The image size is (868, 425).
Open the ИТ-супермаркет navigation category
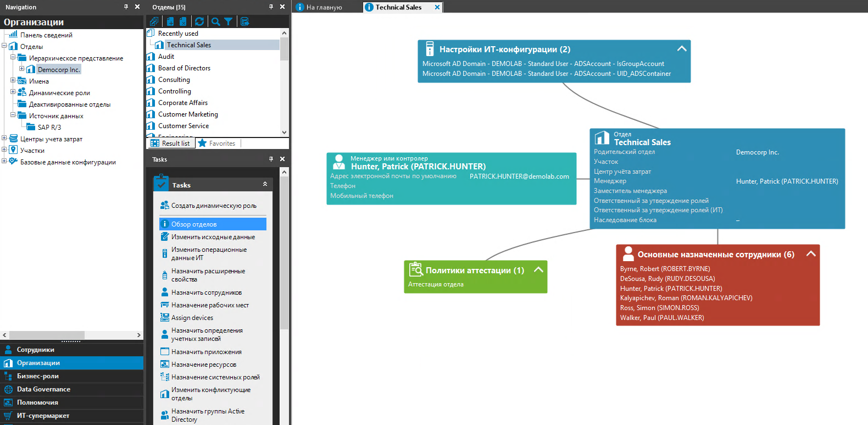coord(71,416)
